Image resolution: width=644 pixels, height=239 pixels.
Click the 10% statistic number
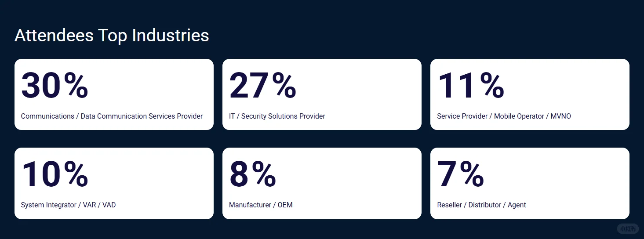coord(55,174)
